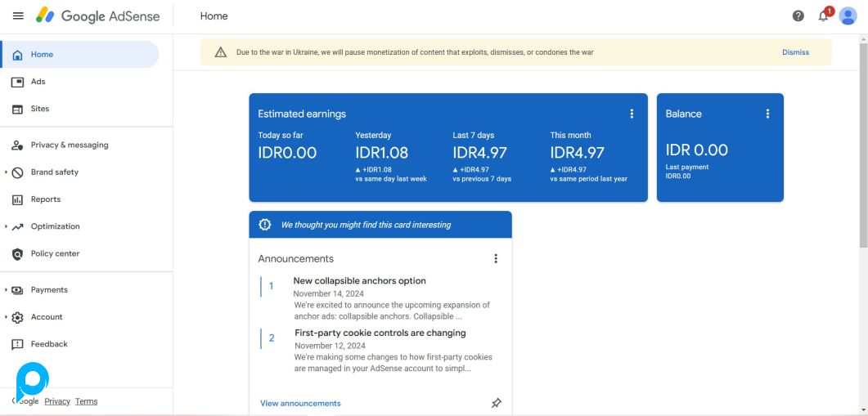The height and width of the screenshot is (416, 868).
Task: Click the page vertical scrollbar
Action: [x=863, y=163]
